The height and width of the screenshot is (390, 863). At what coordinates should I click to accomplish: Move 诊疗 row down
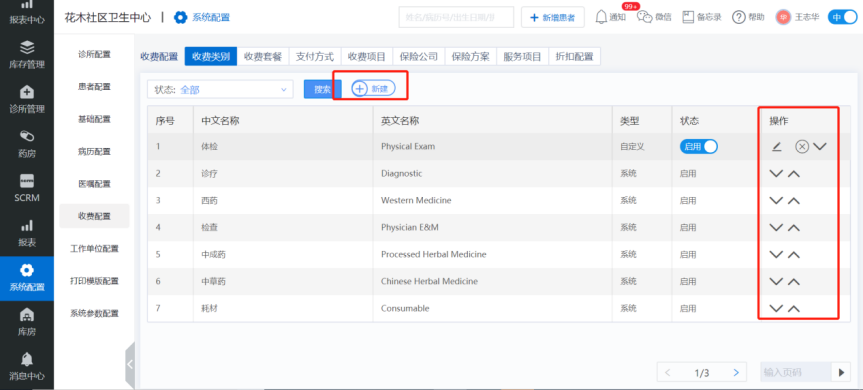pyautogui.click(x=776, y=173)
